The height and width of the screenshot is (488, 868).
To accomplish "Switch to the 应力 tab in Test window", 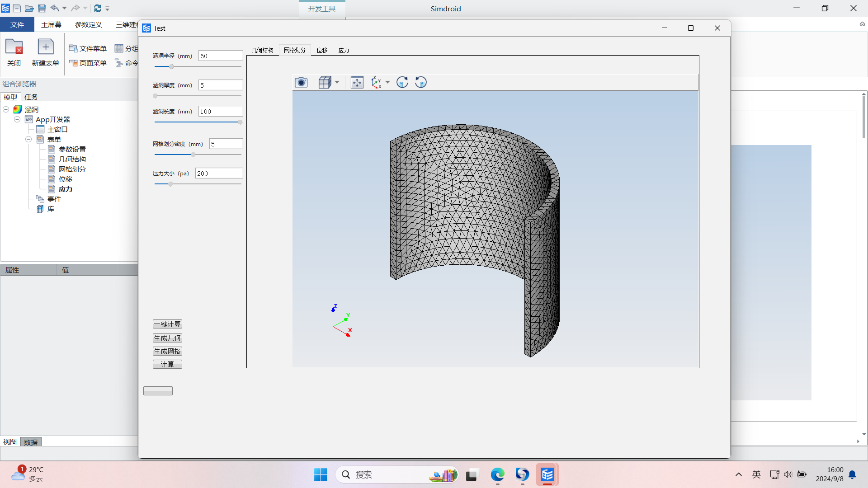I will (x=344, y=50).
